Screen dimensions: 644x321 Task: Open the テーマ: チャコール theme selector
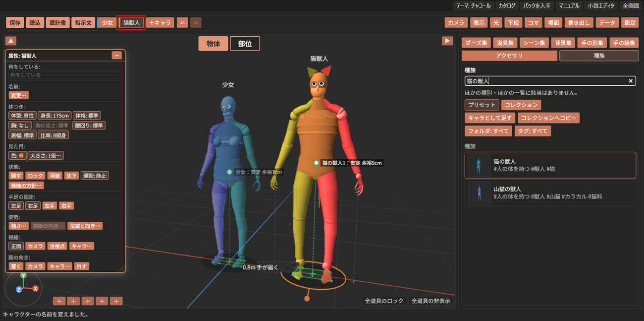(474, 6)
